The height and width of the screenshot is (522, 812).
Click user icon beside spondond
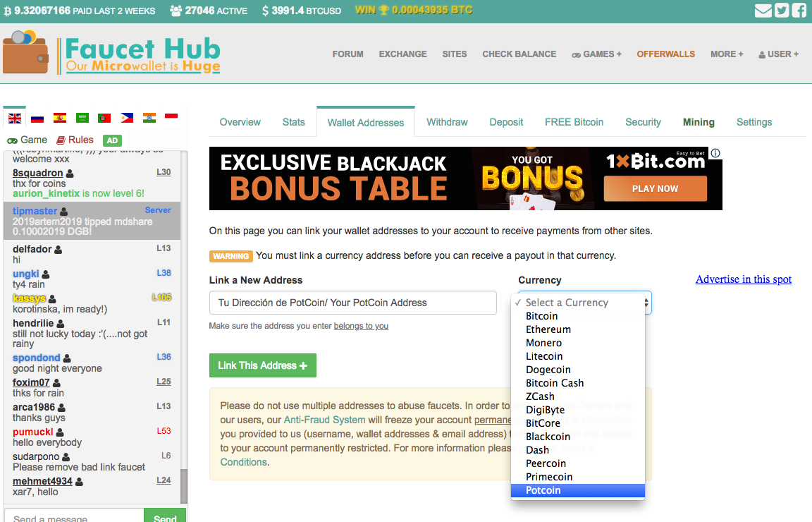(x=67, y=358)
